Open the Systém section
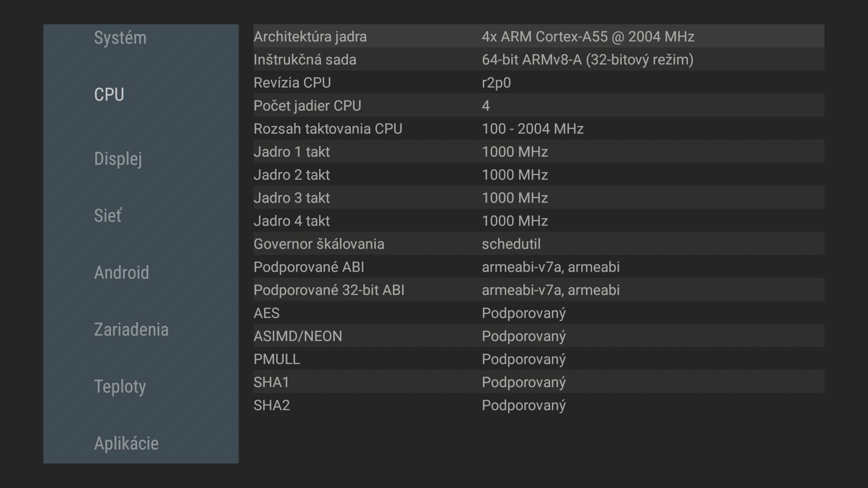This screenshot has width=868, height=488. tap(120, 38)
